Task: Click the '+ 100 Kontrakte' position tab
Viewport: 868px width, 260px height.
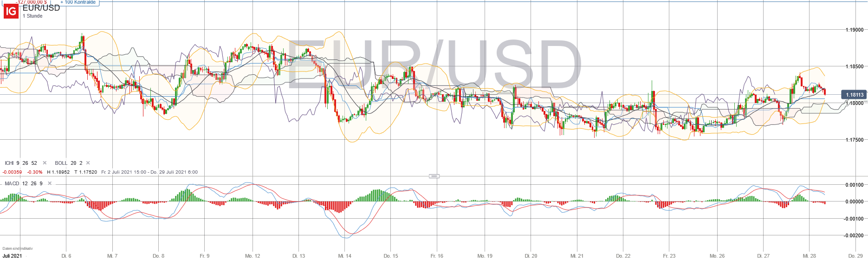Action: pyautogui.click(x=78, y=2)
